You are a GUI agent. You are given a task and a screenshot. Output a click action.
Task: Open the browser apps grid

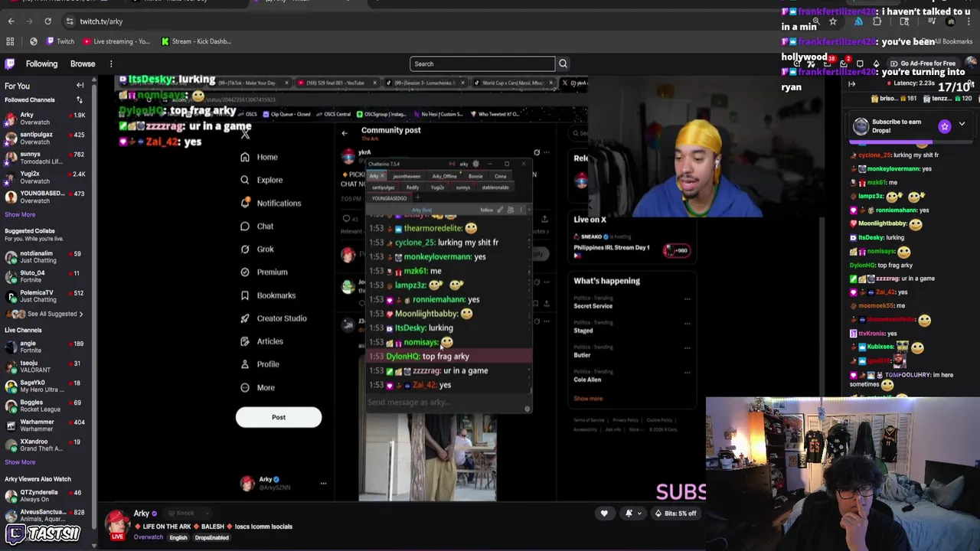[10, 41]
